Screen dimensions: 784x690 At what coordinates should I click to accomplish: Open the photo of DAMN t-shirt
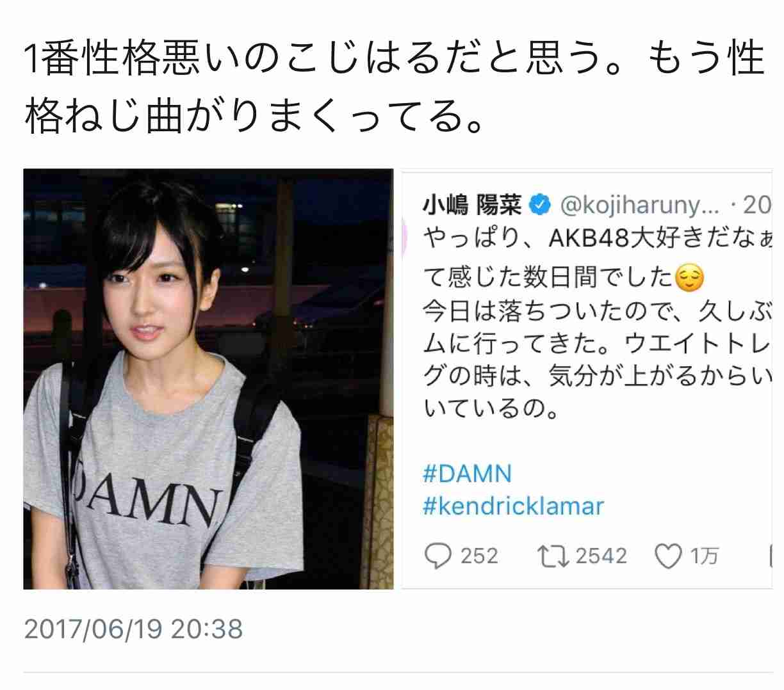(208, 379)
